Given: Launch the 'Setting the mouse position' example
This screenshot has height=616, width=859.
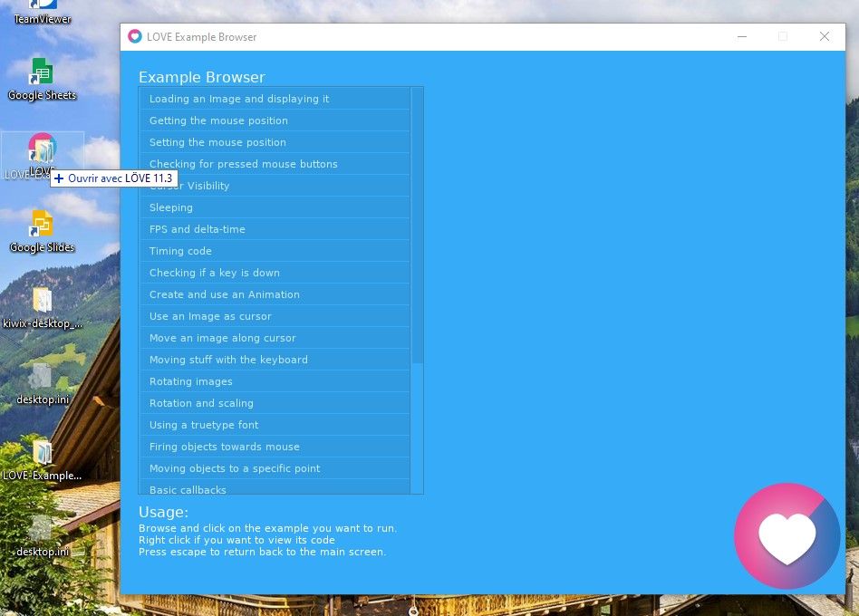Looking at the screenshot, I should [x=275, y=142].
